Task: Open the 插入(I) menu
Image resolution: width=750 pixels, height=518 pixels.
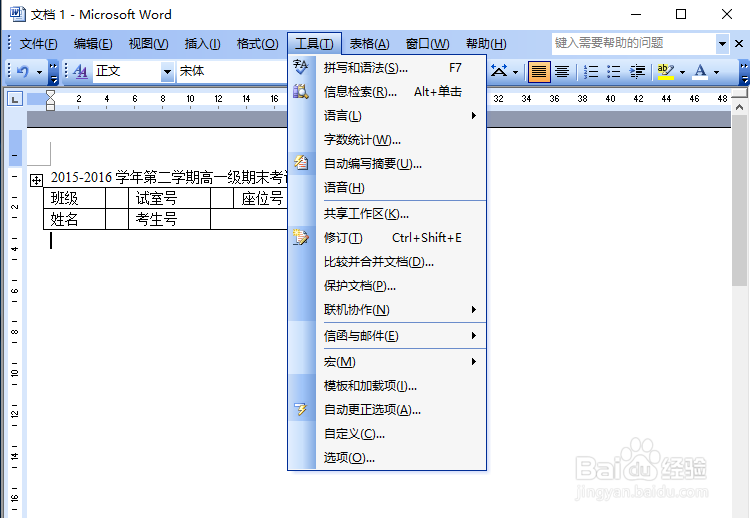Action: pyautogui.click(x=202, y=44)
